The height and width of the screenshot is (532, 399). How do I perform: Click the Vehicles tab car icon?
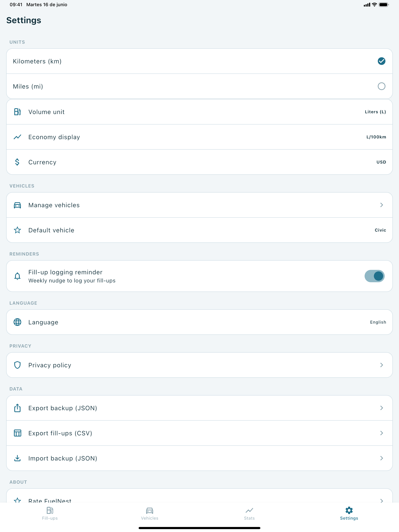point(150,510)
